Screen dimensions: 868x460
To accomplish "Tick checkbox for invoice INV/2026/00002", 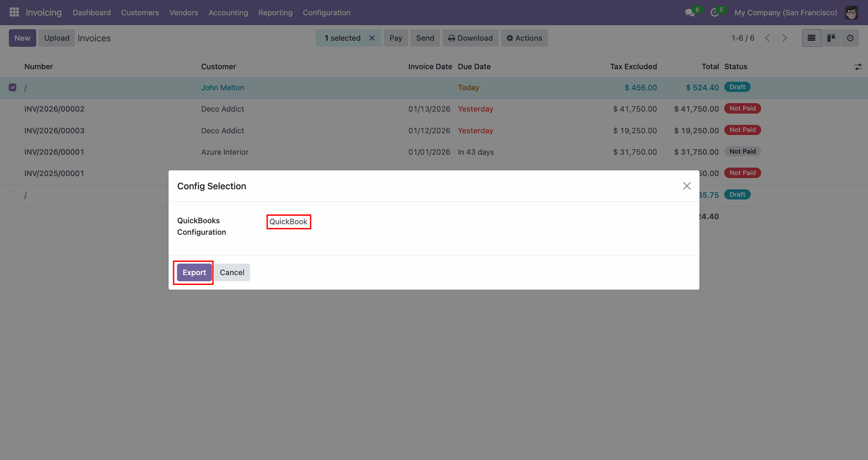I will (13, 109).
